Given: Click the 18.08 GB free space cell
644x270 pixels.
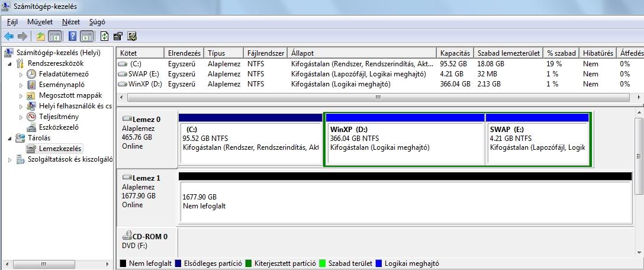Looking at the screenshot, I should (x=490, y=64).
